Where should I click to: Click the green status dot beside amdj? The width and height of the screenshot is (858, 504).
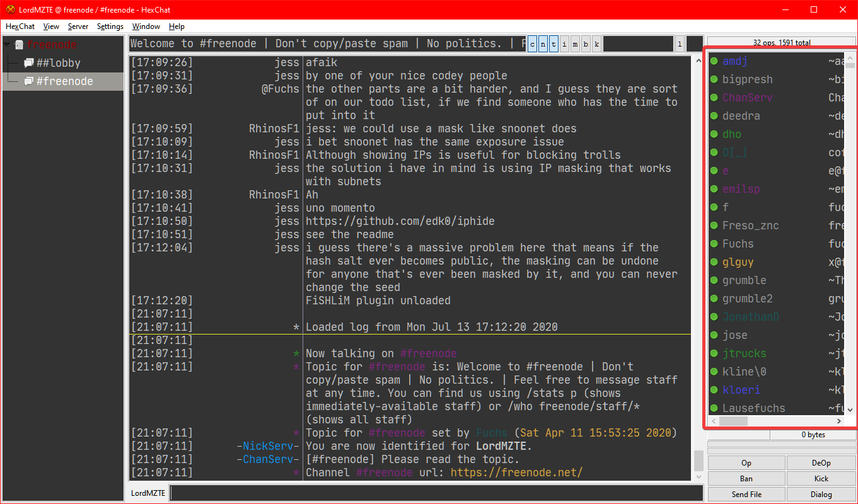point(714,61)
